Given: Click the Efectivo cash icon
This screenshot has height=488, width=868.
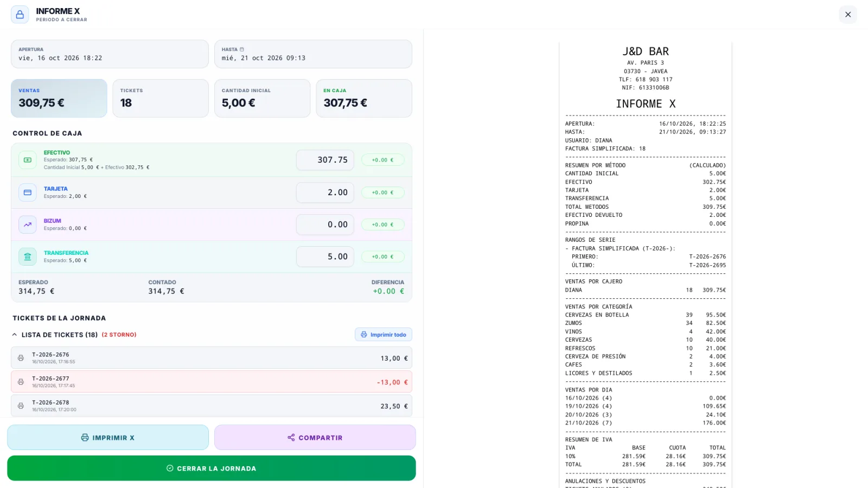Looking at the screenshot, I should [28, 160].
